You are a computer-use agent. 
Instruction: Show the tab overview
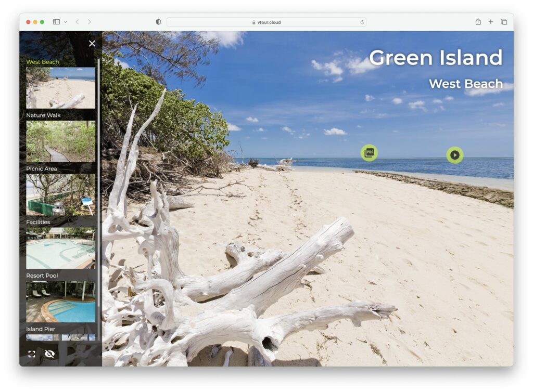coord(504,22)
